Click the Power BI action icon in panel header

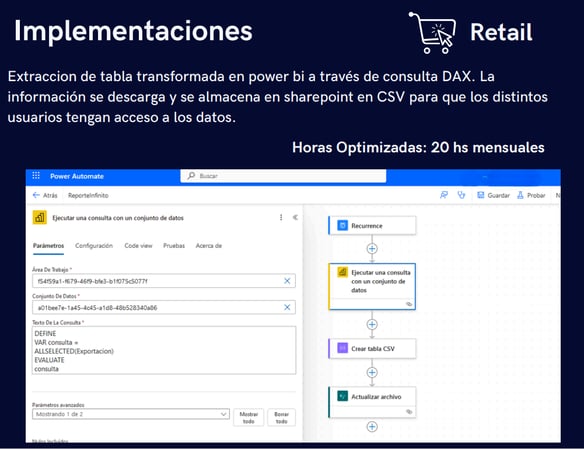tap(40, 217)
